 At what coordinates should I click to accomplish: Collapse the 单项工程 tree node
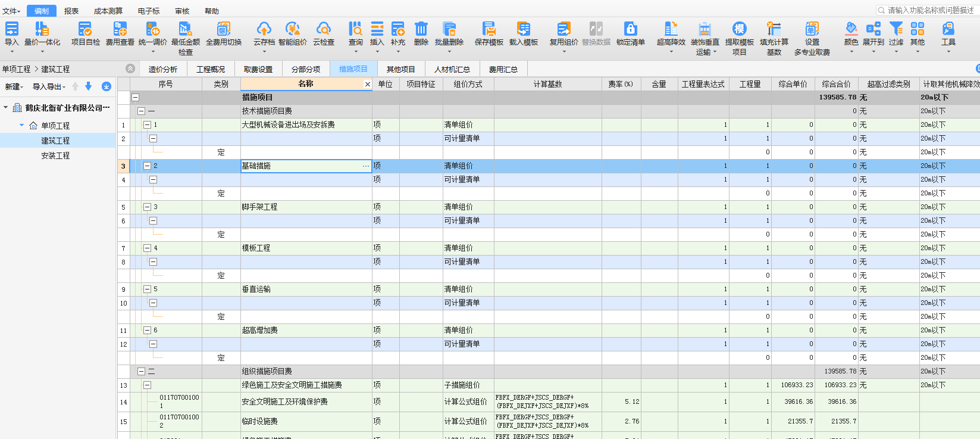coord(22,125)
